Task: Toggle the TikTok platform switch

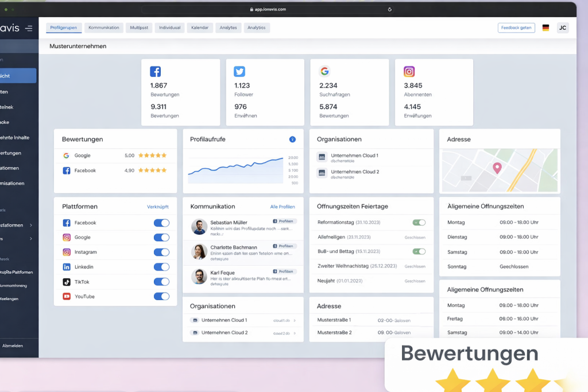Action: click(x=161, y=282)
